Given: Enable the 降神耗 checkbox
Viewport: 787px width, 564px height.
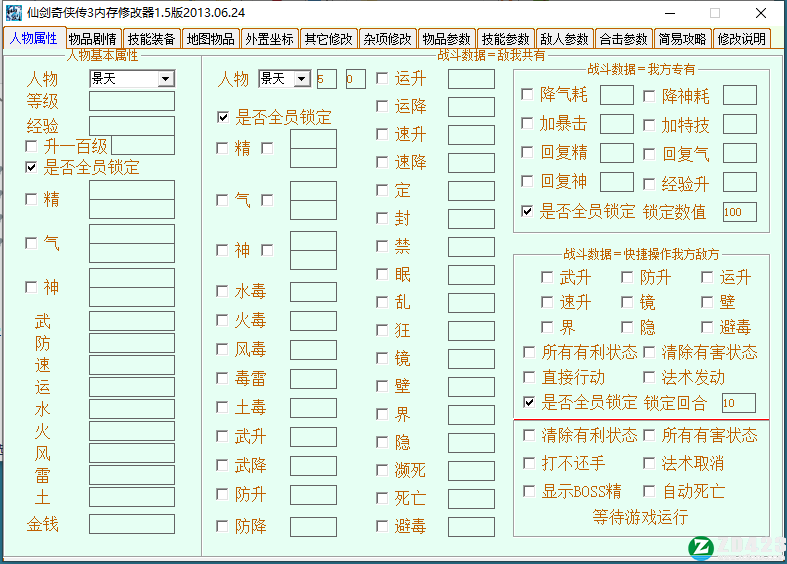Looking at the screenshot, I should (x=649, y=96).
